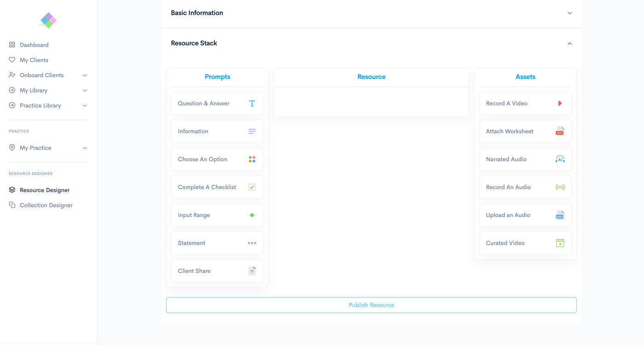The image size is (644, 345).
Task: Click the Narrated Audio AI headphone icon
Action: click(x=560, y=159)
